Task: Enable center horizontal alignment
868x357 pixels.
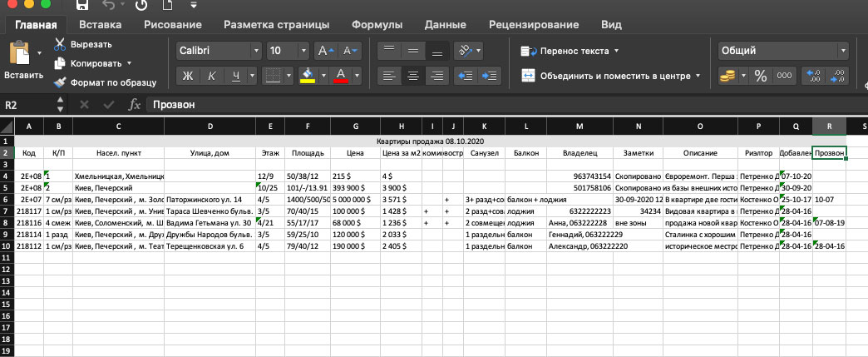Action: coord(412,76)
